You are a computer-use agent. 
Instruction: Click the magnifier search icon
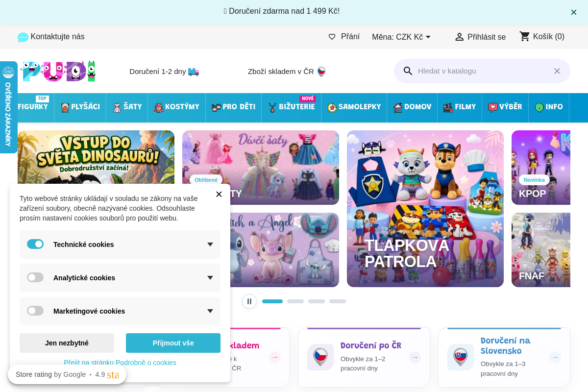408,71
